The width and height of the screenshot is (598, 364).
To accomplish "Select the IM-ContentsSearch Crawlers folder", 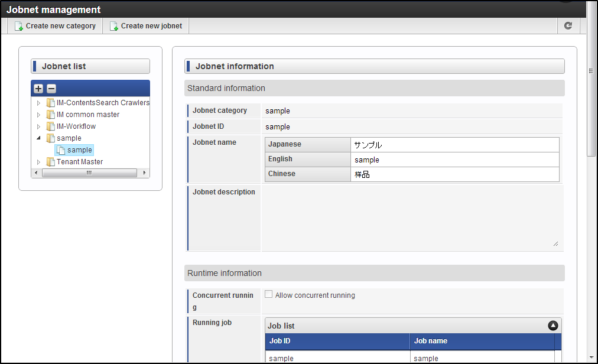I will point(103,103).
